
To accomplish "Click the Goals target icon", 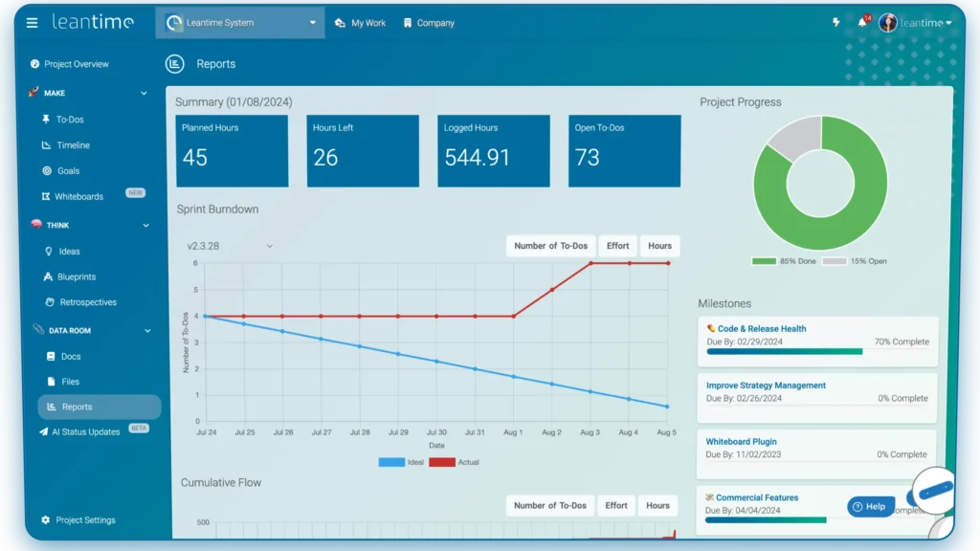I will [x=47, y=170].
